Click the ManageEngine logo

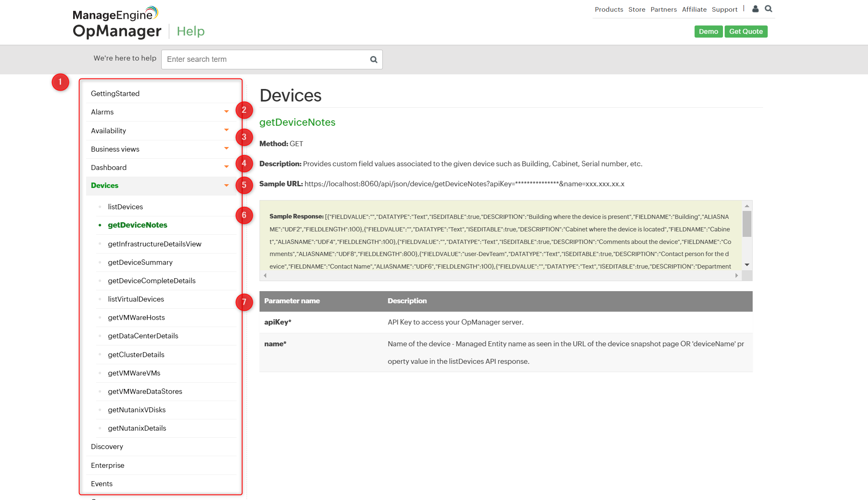click(115, 14)
